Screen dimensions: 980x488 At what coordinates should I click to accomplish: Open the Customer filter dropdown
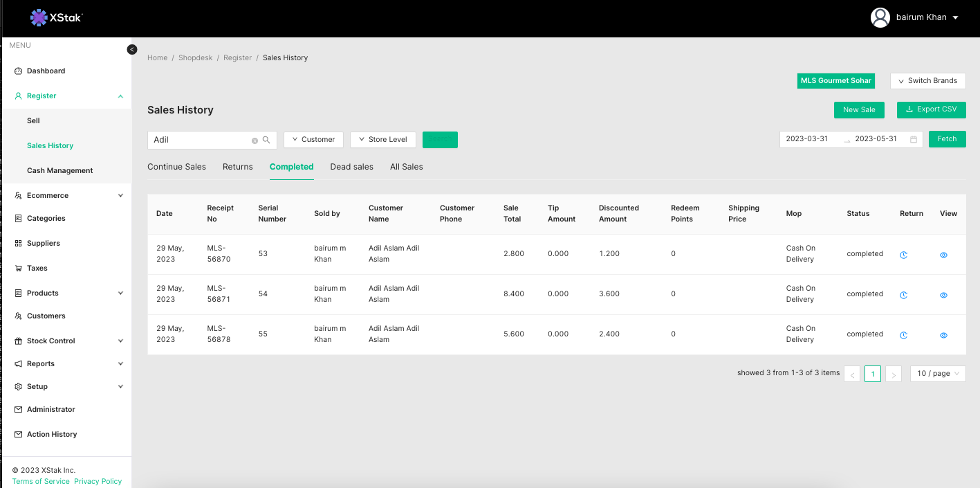coord(313,140)
